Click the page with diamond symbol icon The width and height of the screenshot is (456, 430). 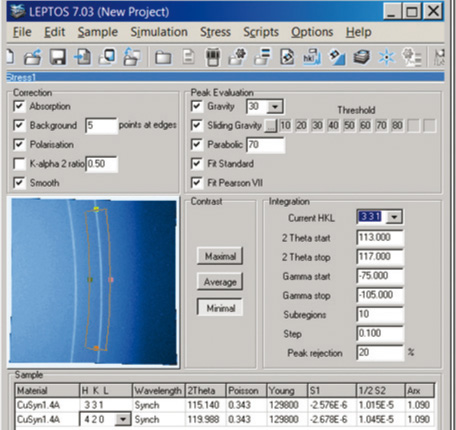(x=287, y=57)
